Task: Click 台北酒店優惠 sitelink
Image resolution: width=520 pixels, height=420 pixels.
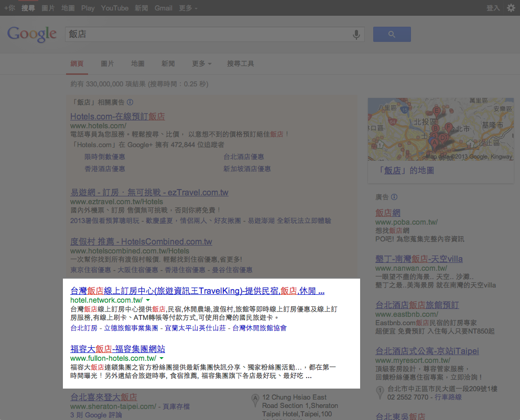Action: [244, 157]
